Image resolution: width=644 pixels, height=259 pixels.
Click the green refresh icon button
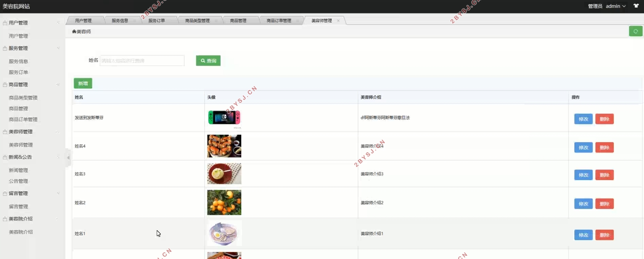click(635, 31)
